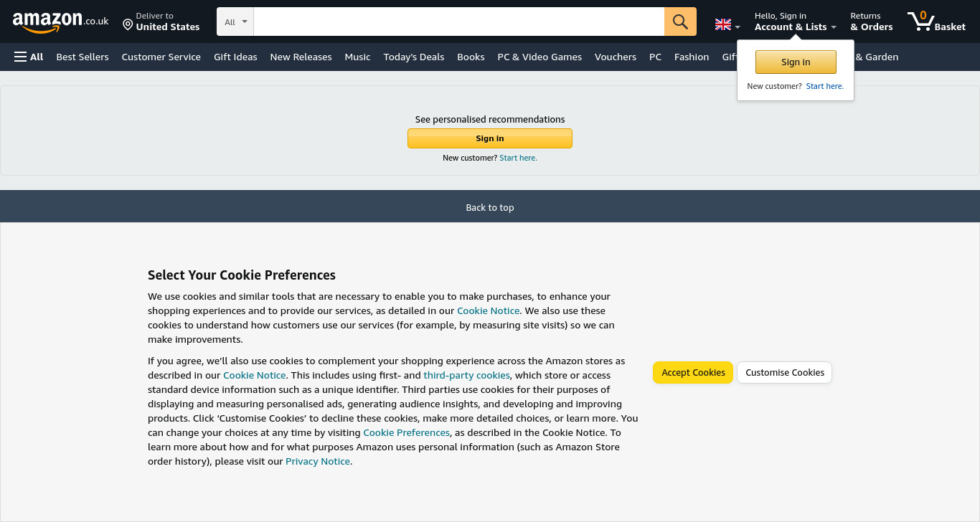Click the Amazon.co.uk logo

[x=60, y=22]
